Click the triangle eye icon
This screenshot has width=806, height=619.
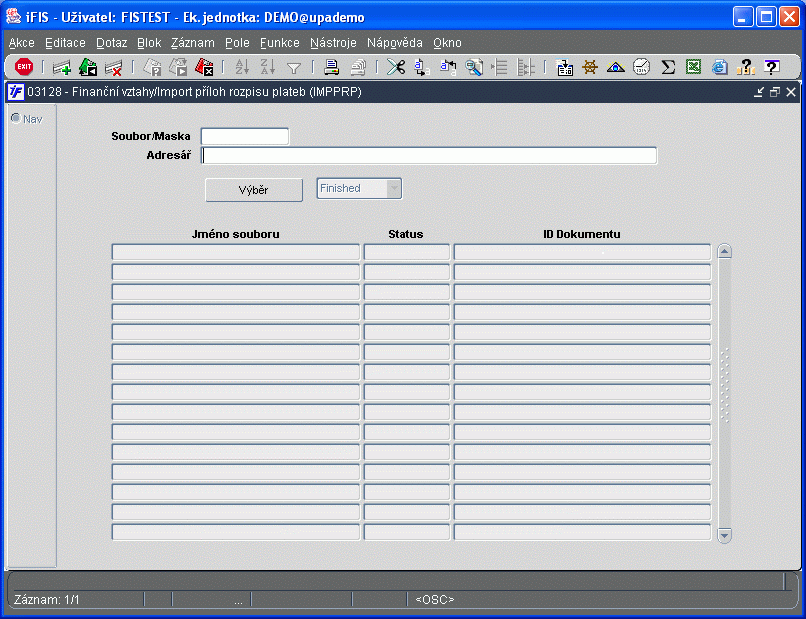click(x=615, y=67)
